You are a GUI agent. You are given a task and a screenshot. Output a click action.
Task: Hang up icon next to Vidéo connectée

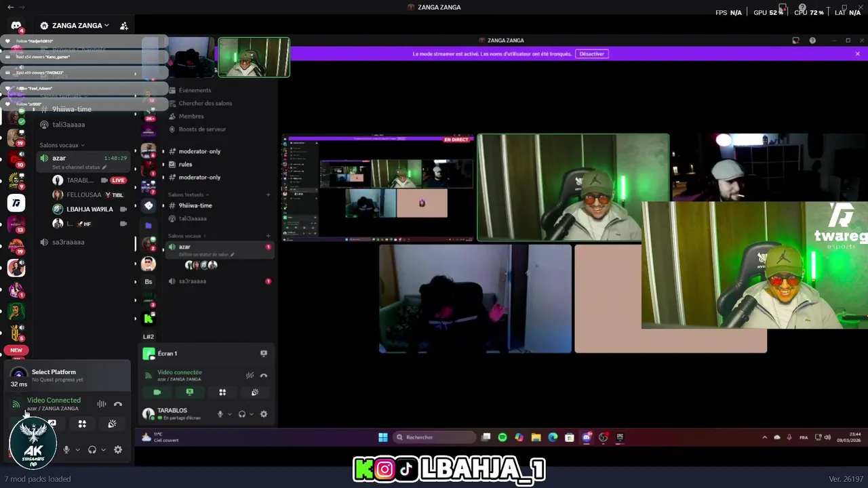click(x=264, y=375)
